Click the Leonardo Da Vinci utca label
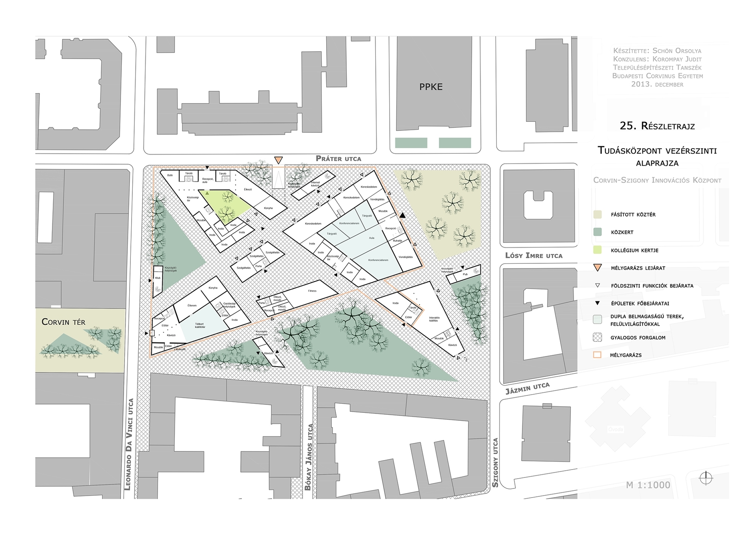 pos(128,444)
